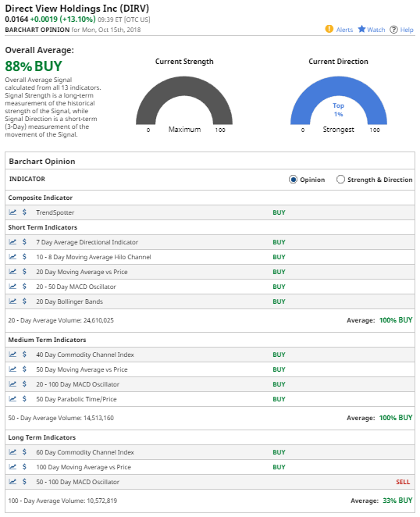Open chart icon for 100 Day Moving Average vs Price
The image size is (420, 517).
pyautogui.click(x=12, y=466)
